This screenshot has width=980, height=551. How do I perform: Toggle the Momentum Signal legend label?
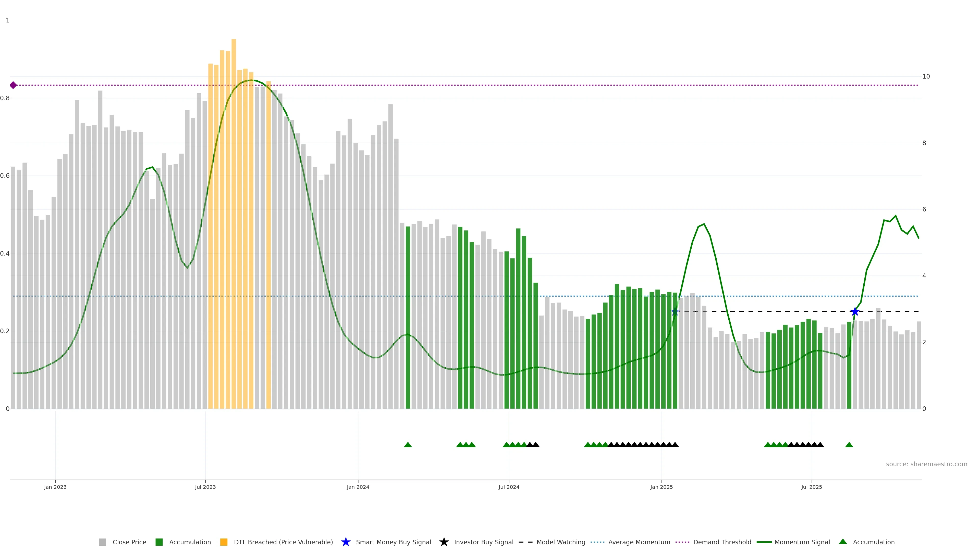[x=802, y=542]
